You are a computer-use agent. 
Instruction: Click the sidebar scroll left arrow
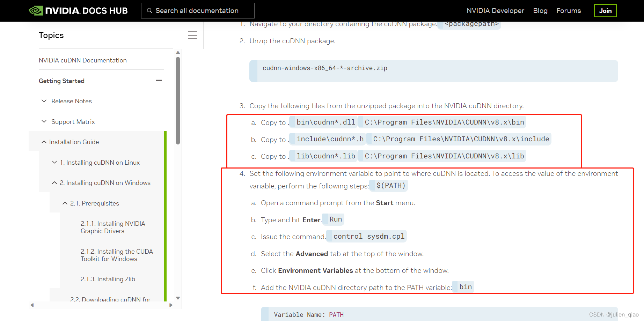click(32, 305)
